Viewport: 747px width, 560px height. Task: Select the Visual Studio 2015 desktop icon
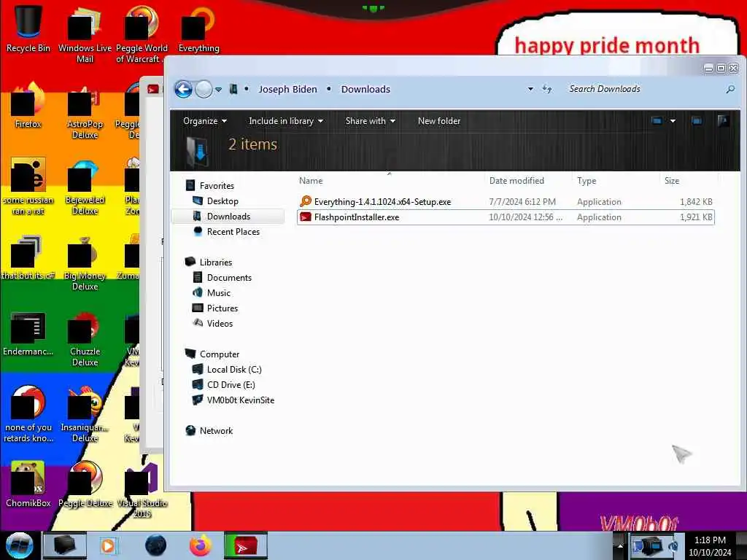coord(142,489)
